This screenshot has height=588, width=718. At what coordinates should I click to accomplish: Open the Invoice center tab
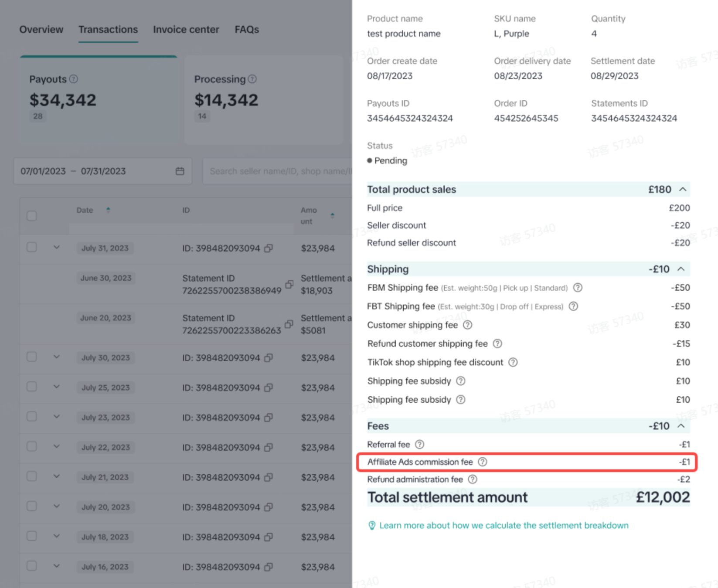coord(186,29)
